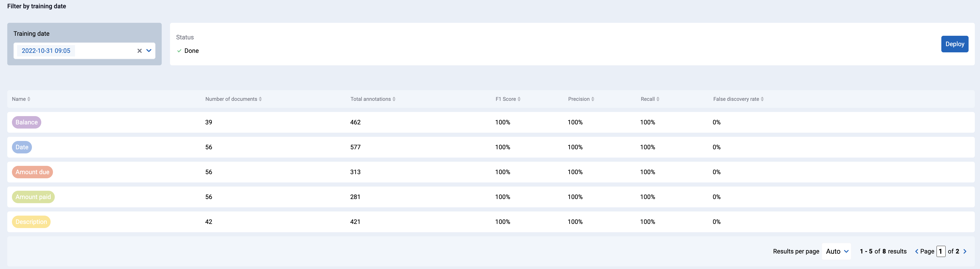980x269 pixels.
Task: Select the Amount paid label
Action: (x=33, y=197)
